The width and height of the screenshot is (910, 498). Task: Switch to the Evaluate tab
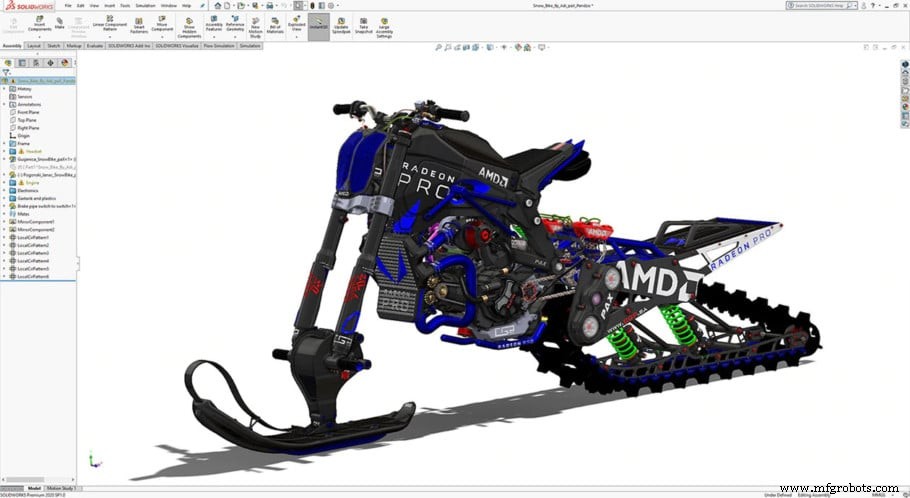tap(95, 45)
